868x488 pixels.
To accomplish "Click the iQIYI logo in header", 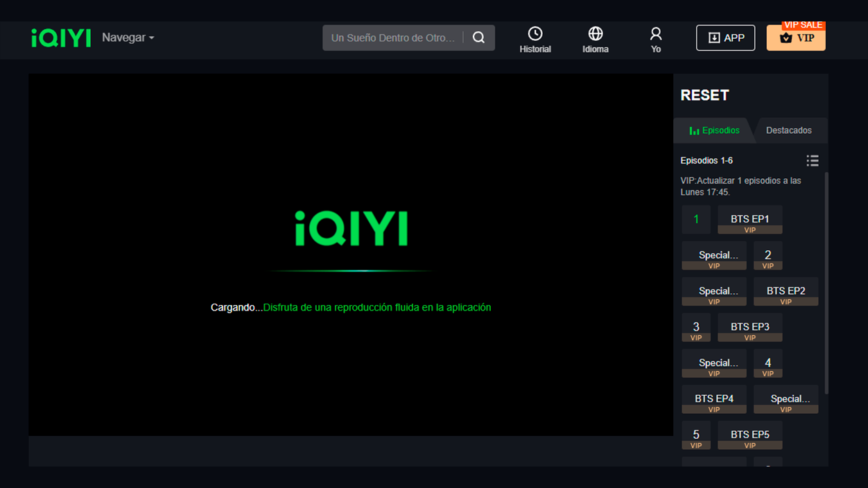I will click(x=61, y=38).
